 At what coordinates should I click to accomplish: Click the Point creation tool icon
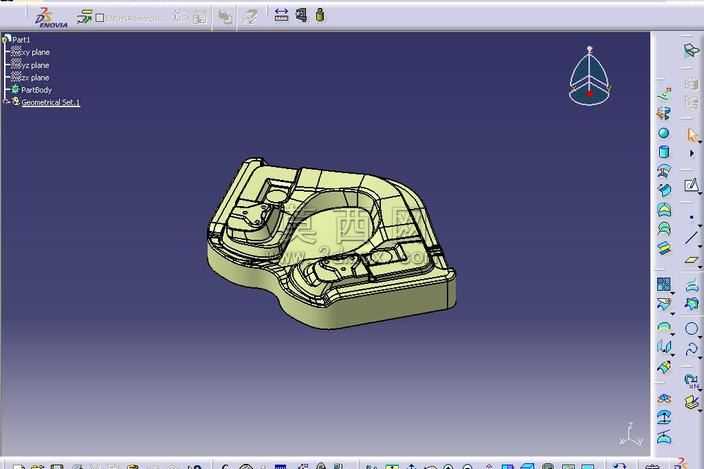click(x=691, y=218)
